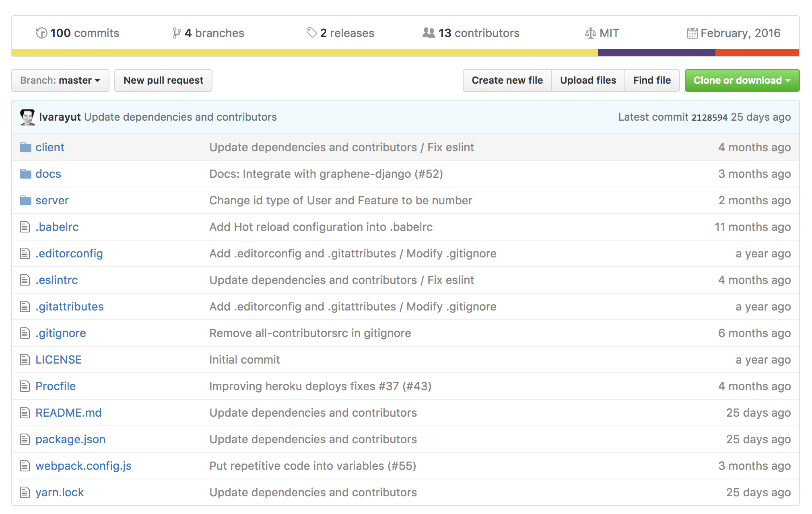812x514 pixels.
Task: Click the webpack.config.js file icon
Action: click(x=25, y=466)
